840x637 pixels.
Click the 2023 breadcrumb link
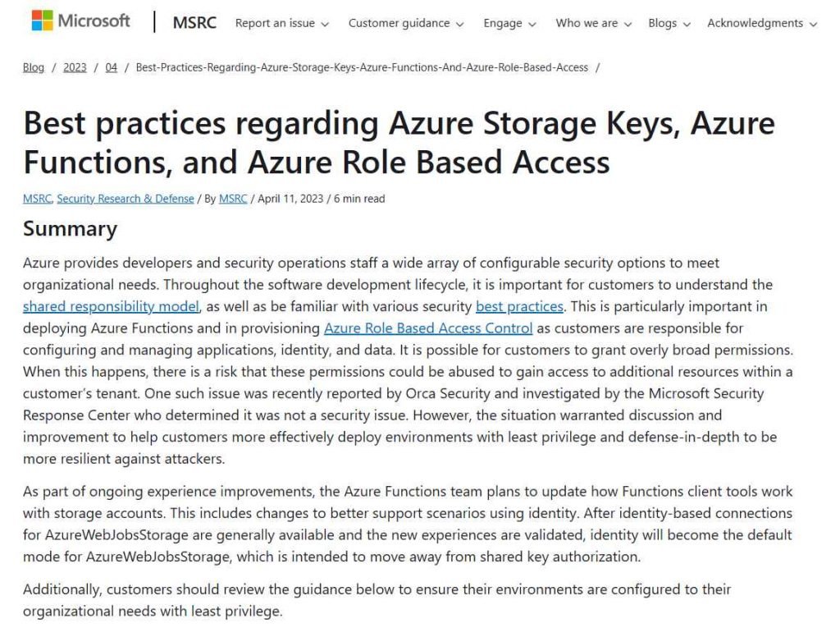[x=75, y=67]
